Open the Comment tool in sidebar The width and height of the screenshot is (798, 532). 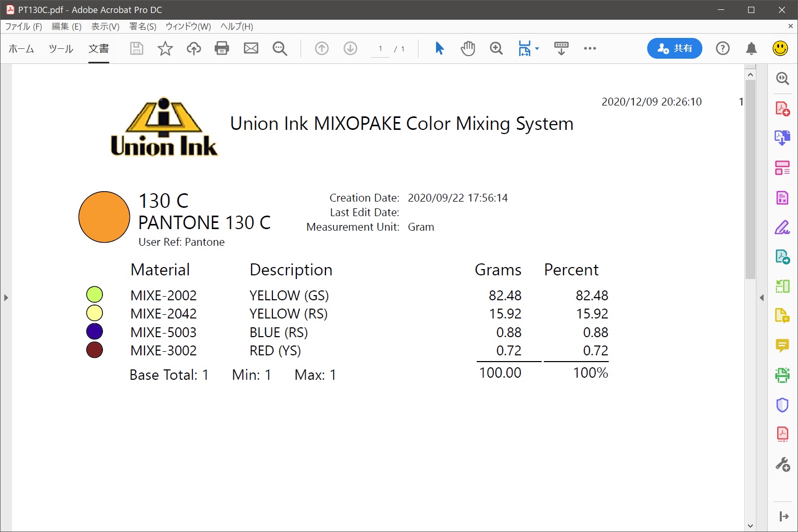coord(782,345)
